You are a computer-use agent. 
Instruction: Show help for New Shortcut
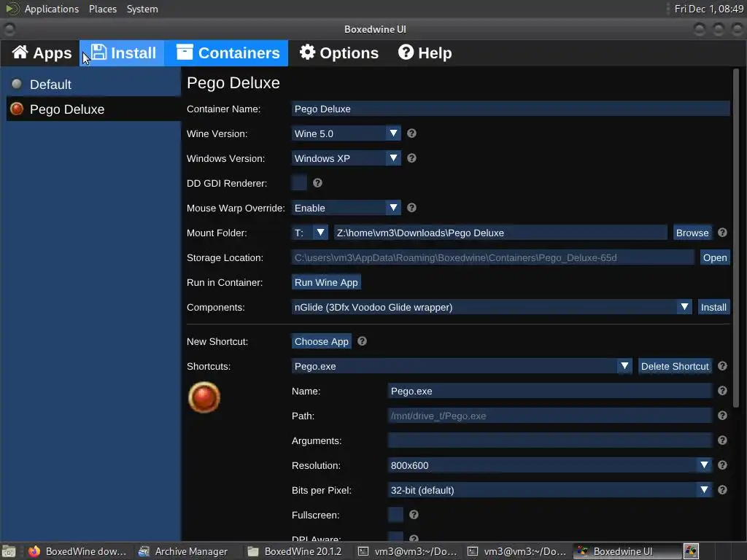coord(362,341)
